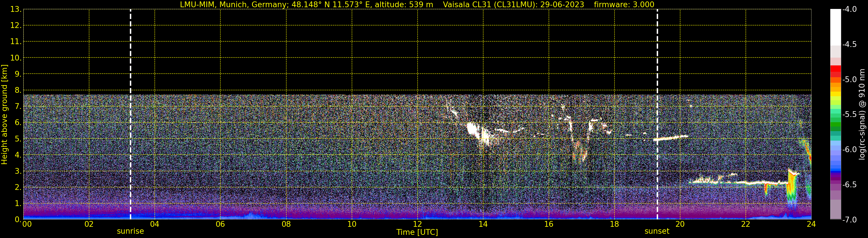The height and width of the screenshot is (238, 868).
Task: Click the 'Vaisala CL31 (CL31LMU): 29-06-2023' title text
Action: pyautogui.click(x=514, y=5)
